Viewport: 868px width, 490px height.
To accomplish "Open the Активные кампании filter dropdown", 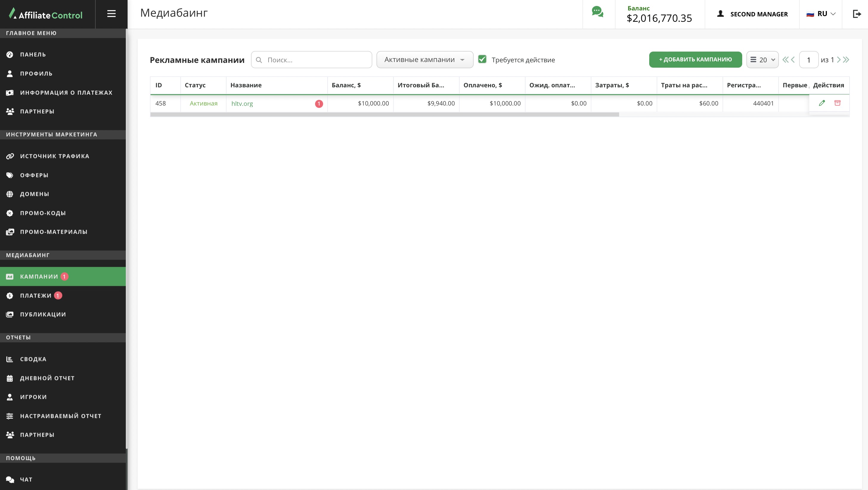I will [x=424, y=60].
